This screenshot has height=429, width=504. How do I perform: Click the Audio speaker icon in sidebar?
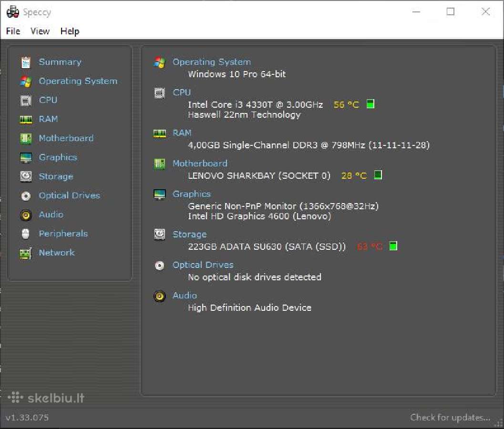[26, 215]
